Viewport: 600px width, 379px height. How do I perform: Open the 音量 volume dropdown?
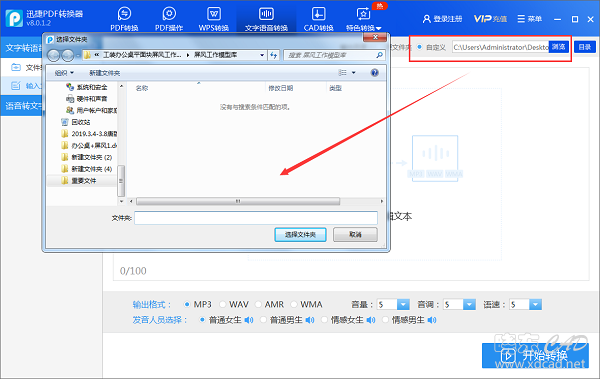403,304
